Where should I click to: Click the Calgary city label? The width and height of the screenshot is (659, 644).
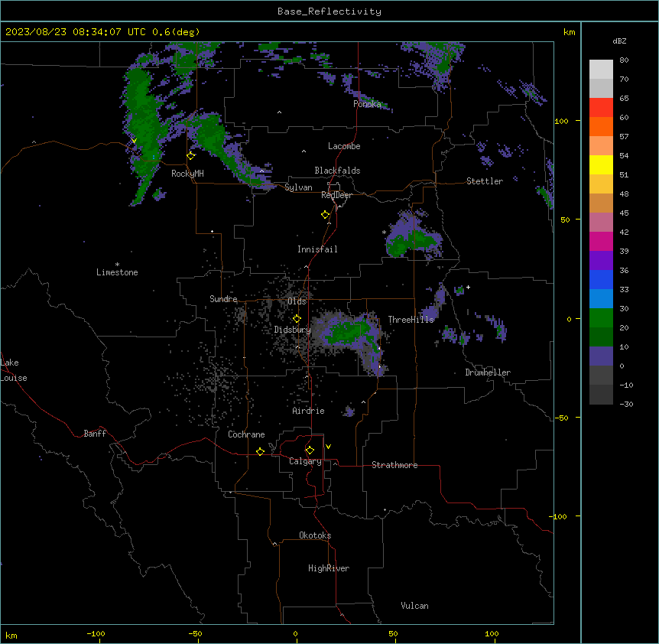coord(305,461)
